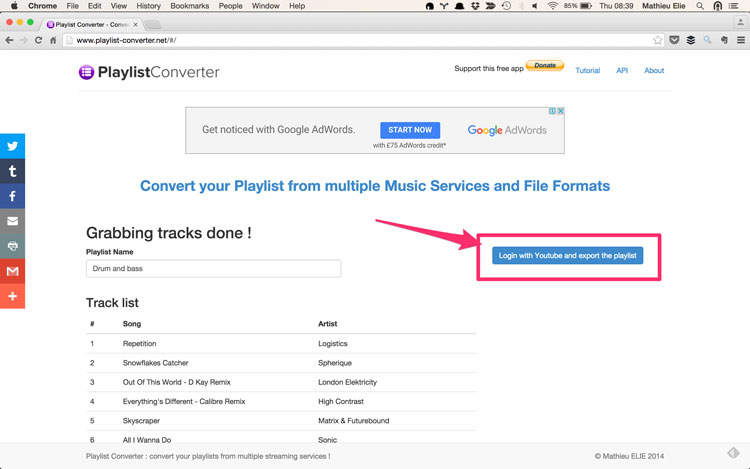Open the browser home icon
750x469 pixels.
[53, 40]
